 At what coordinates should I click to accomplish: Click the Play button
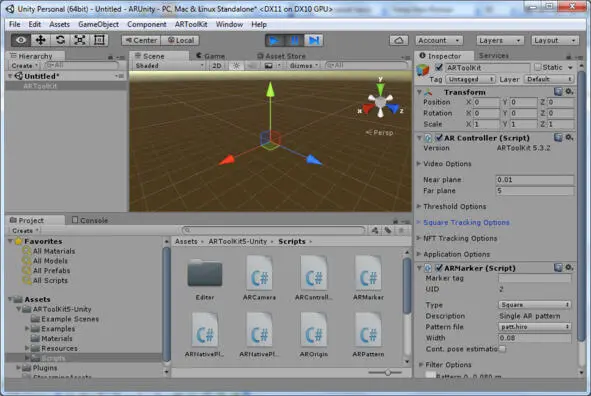tap(275, 40)
